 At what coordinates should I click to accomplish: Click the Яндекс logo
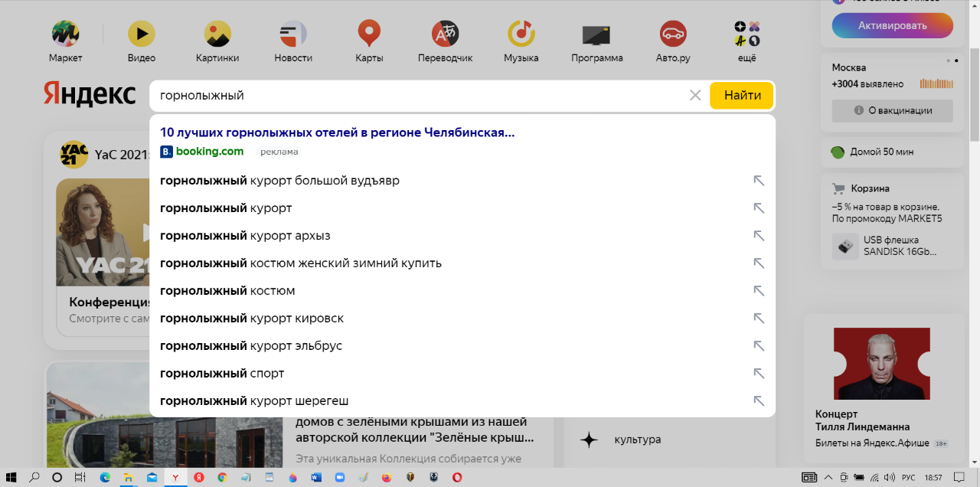(90, 93)
